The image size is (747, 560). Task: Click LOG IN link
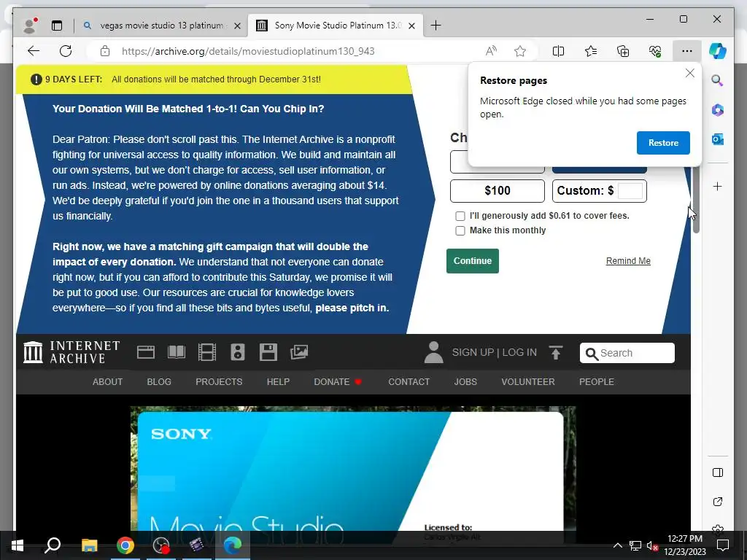click(x=519, y=352)
